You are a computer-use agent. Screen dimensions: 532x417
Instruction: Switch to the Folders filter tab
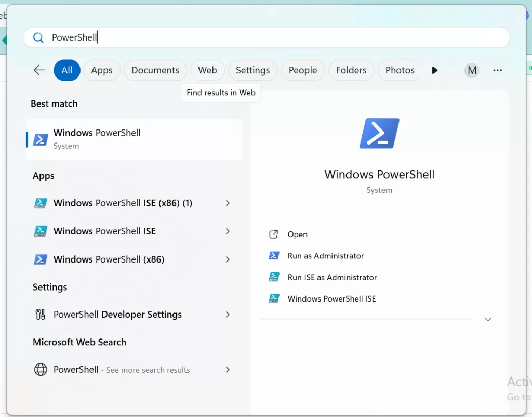pyautogui.click(x=351, y=70)
